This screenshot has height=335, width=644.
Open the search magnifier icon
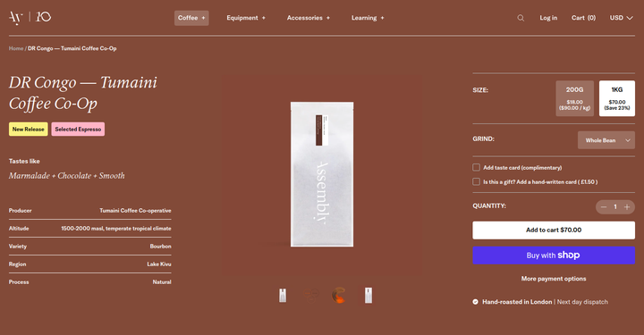[x=521, y=18]
